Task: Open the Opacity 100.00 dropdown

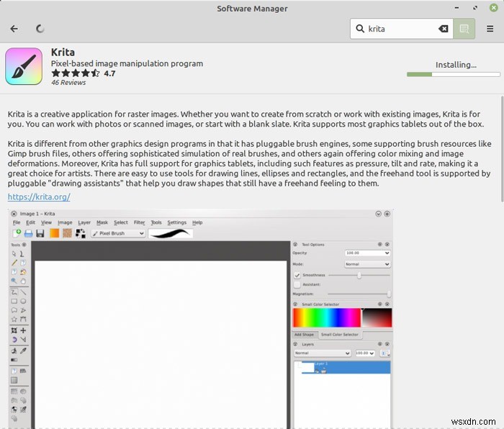Action: click(x=367, y=253)
